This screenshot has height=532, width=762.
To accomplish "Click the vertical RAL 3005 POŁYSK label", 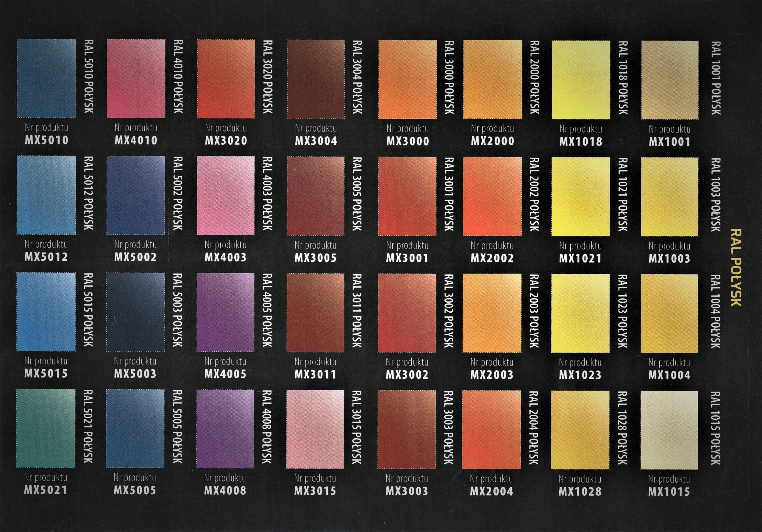I will [357, 194].
